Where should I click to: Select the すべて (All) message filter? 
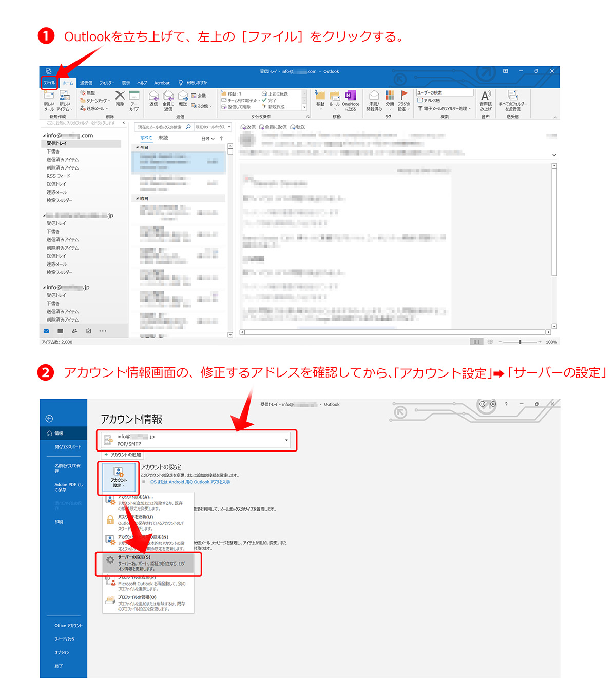point(146,138)
